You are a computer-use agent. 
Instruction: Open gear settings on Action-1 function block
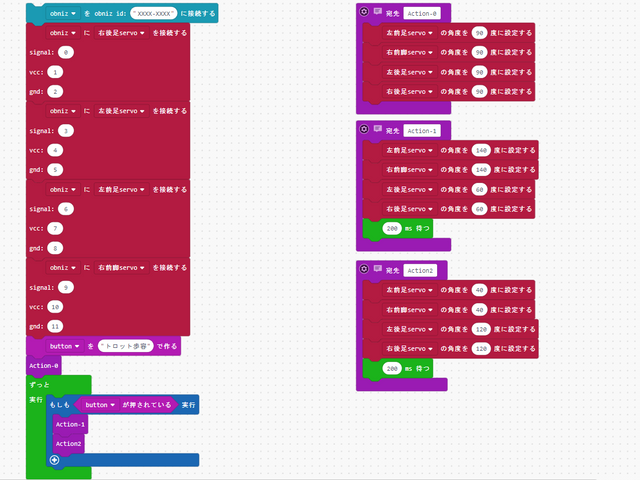pyautogui.click(x=363, y=130)
